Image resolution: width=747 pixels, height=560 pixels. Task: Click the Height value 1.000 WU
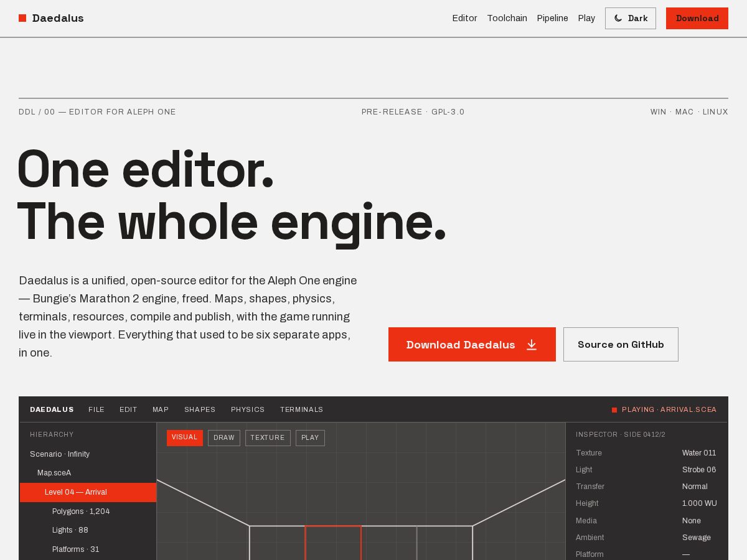(699, 503)
